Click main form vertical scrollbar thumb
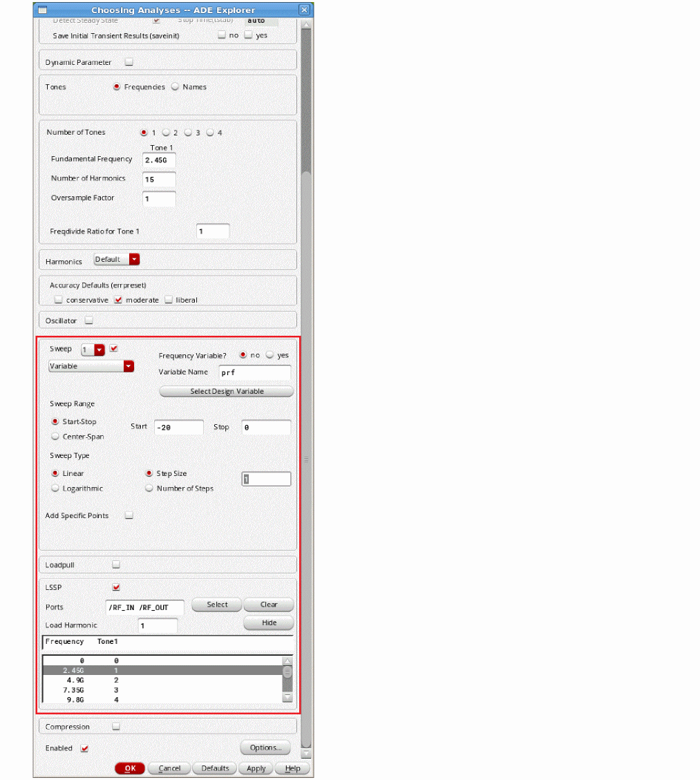 (307, 459)
